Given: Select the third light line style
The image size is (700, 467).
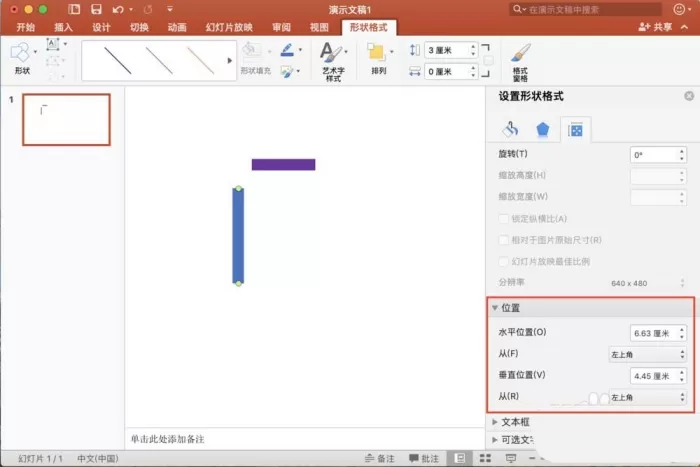Looking at the screenshot, I should [x=200, y=61].
